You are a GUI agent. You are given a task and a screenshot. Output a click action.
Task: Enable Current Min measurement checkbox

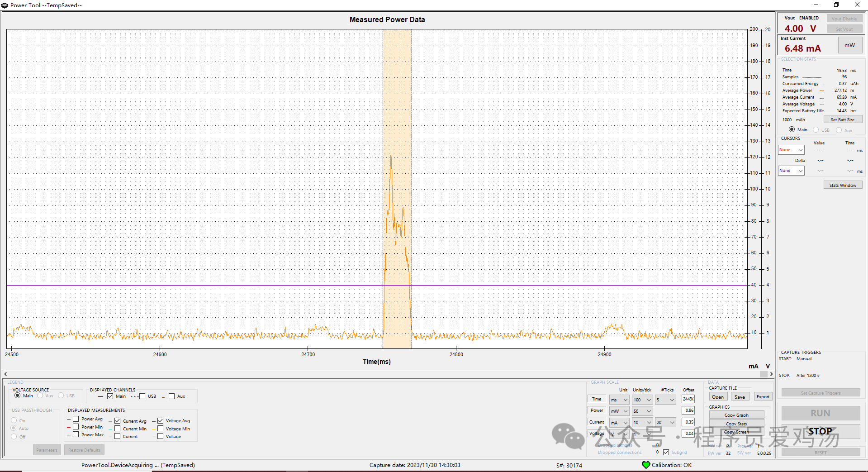pyautogui.click(x=118, y=429)
